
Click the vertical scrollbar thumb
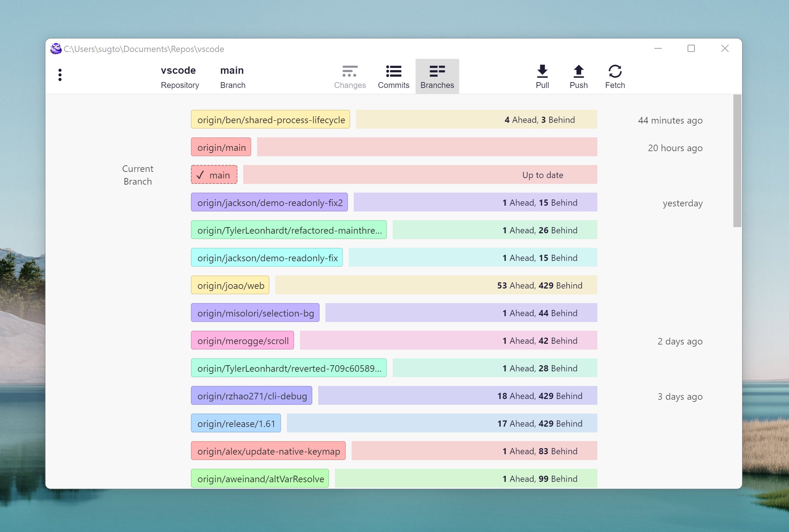pos(737,161)
